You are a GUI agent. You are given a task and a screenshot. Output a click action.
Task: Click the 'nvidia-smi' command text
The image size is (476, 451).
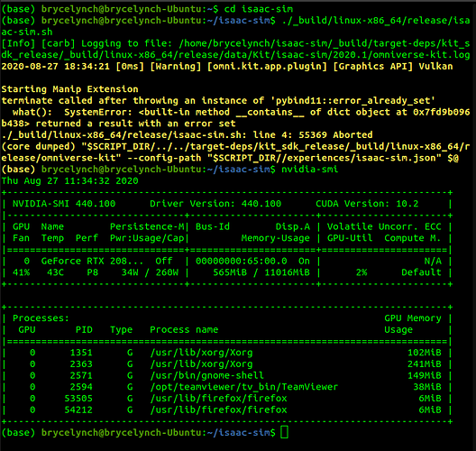309,170
